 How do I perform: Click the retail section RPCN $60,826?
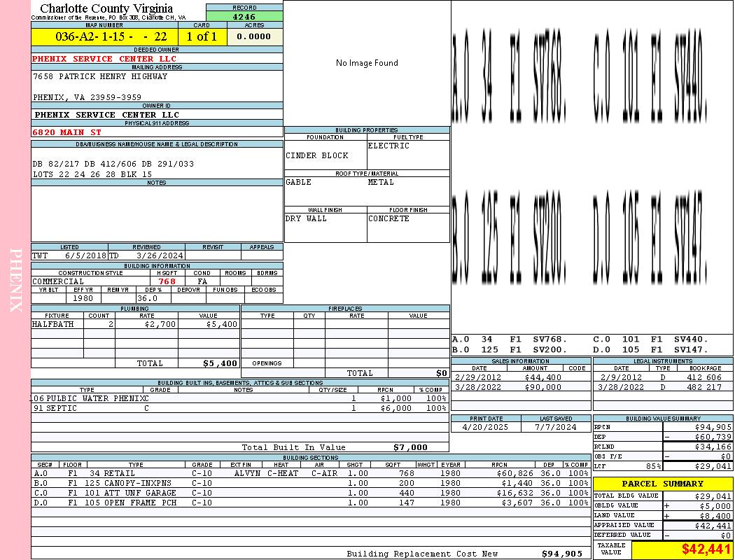(514, 474)
